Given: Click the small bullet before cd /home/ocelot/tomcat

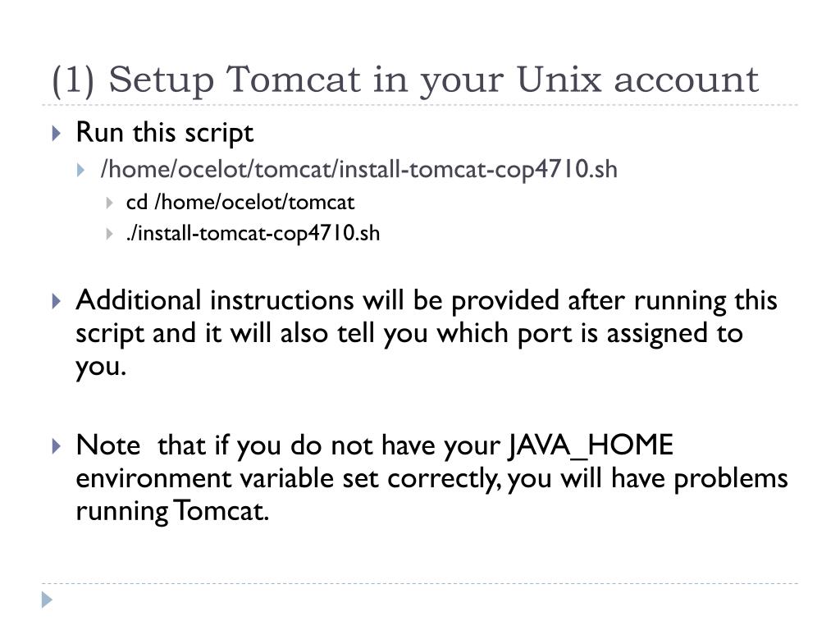Looking at the screenshot, I should 109,203.
